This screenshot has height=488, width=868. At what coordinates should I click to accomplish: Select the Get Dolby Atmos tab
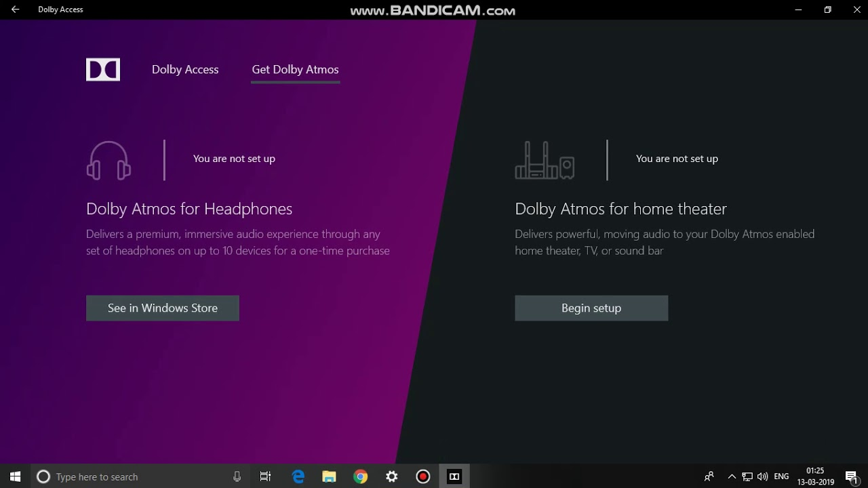295,70
